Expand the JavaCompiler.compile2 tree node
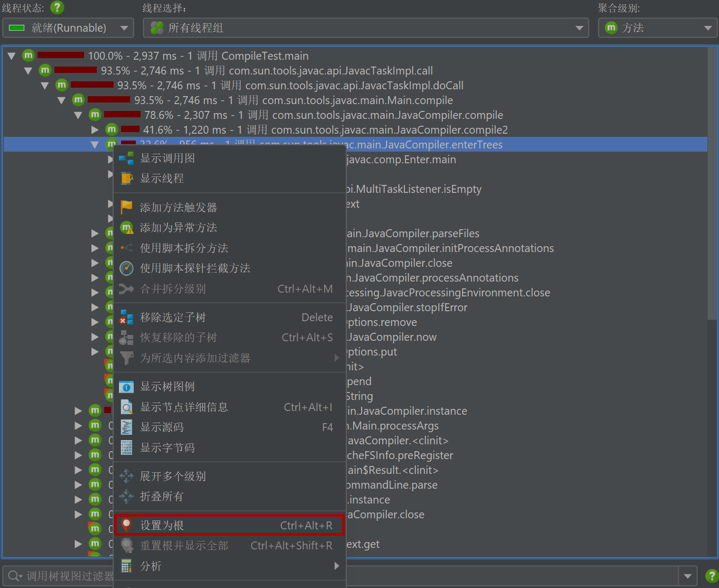 tap(95, 130)
